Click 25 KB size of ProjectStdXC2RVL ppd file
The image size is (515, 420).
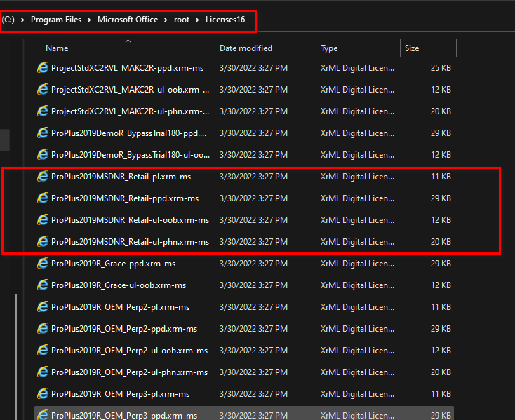click(441, 68)
